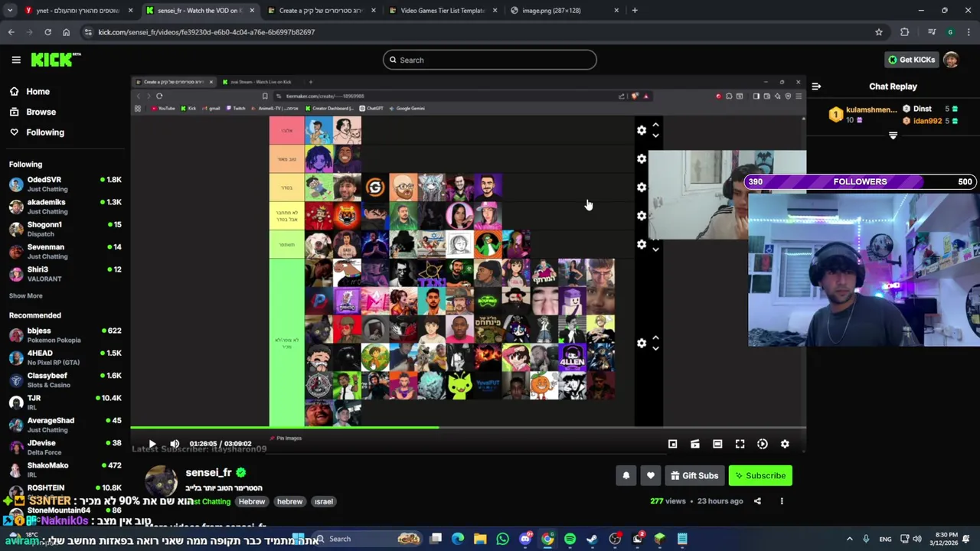
Task: Open the tab search dropdown
Action: point(9,11)
